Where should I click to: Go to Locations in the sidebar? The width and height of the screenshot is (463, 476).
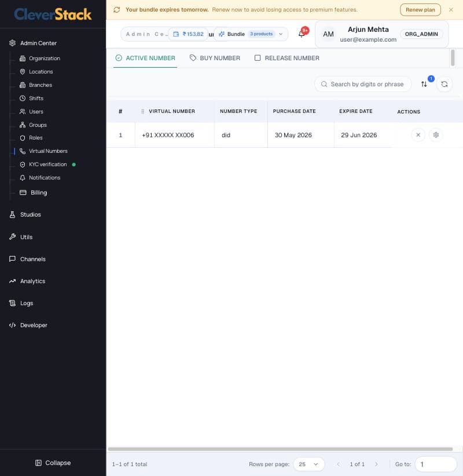(36, 72)
